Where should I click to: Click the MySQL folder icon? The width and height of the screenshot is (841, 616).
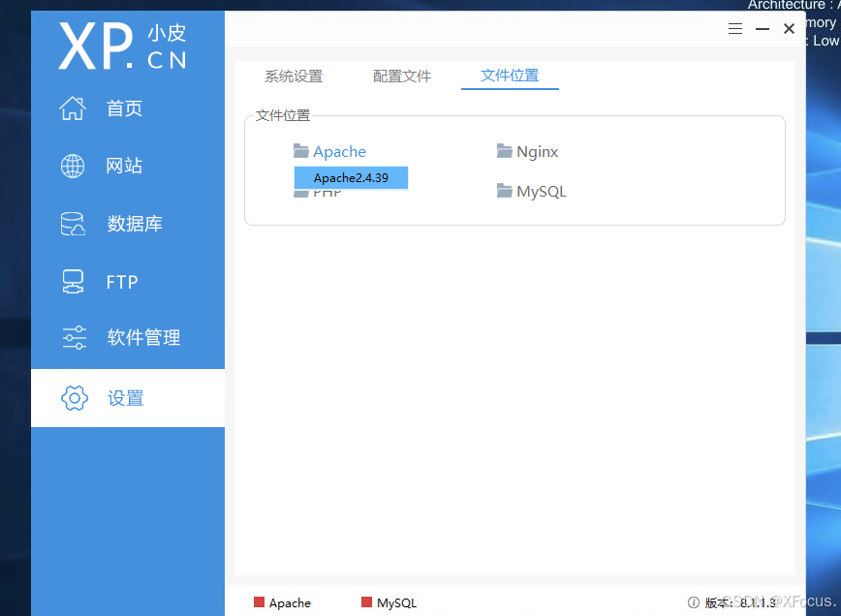504,191
